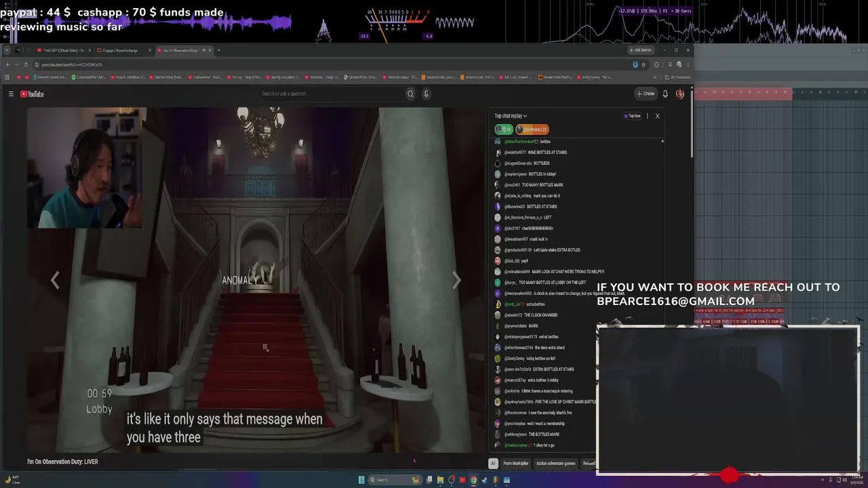Image resolution: width=868 pixels, height=488 pixels.
Task: Select the All filter chip
Action: point(493,464)
